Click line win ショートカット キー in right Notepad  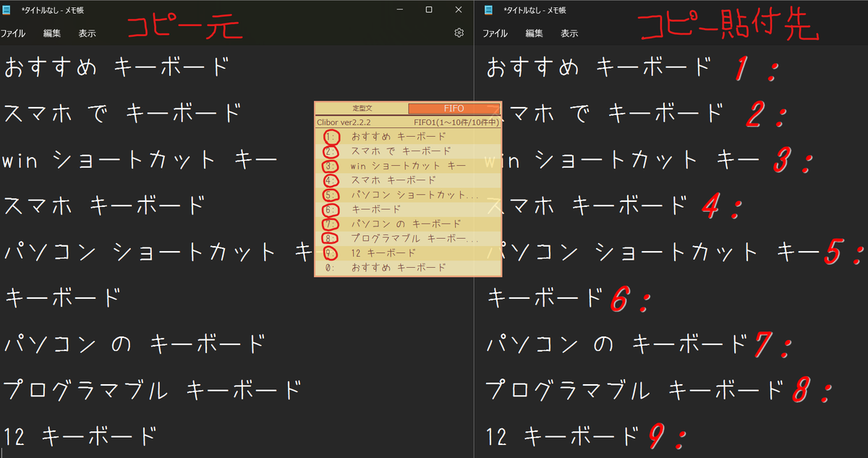click(x=622, y=160)
